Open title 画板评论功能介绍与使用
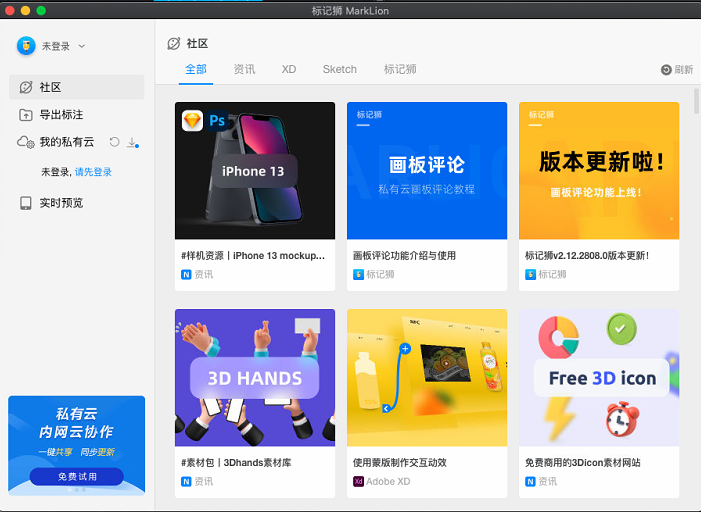 pos(404,255)
